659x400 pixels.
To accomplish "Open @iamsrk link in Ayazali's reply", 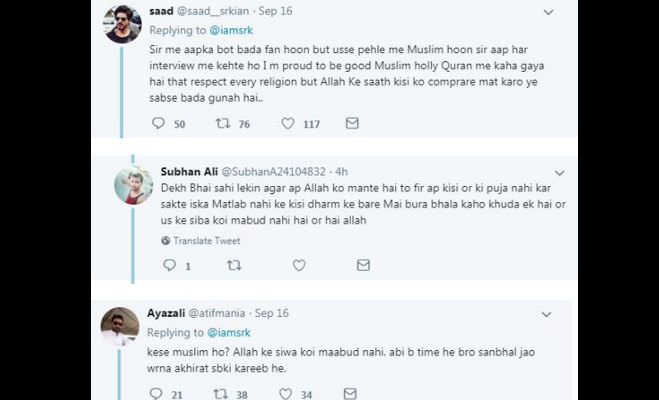I will point(232,332).
